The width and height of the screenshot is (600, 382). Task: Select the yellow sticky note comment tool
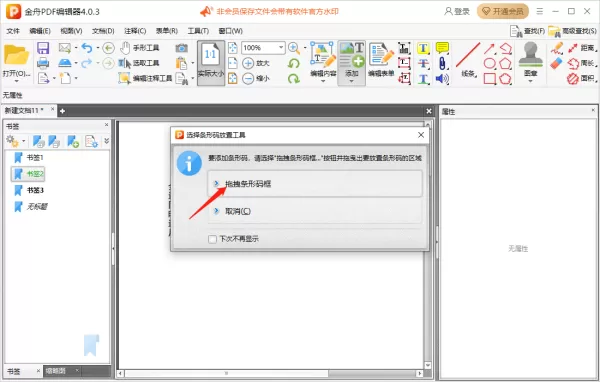click(442, 48)
